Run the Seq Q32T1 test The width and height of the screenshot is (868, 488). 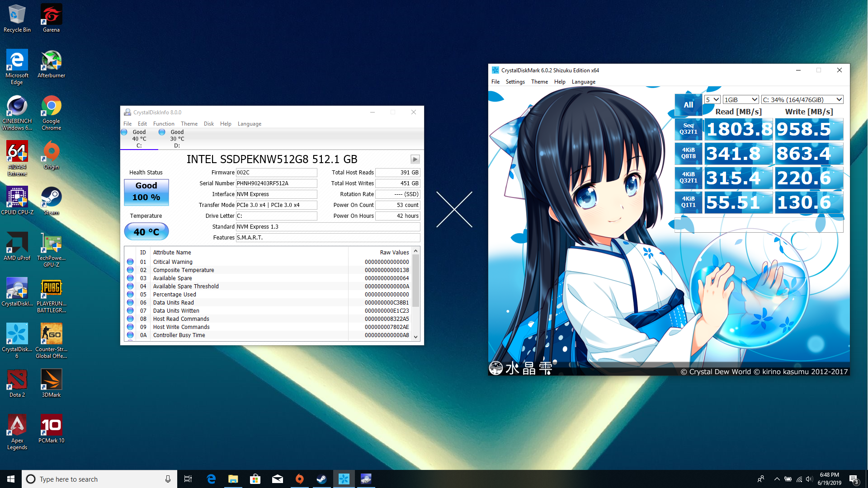[689, 129]
